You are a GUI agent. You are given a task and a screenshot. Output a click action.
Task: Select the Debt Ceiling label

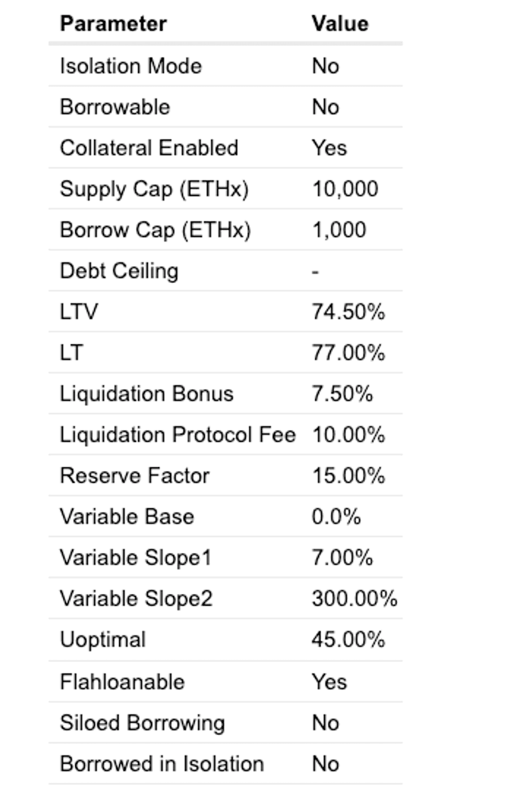pyautogui.click(x=119, y=271)
